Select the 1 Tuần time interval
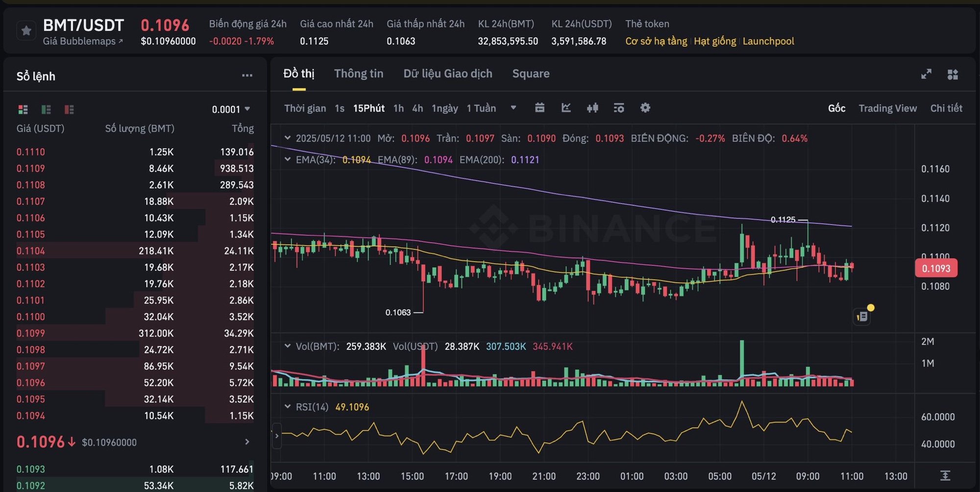 tap(481, 108)
